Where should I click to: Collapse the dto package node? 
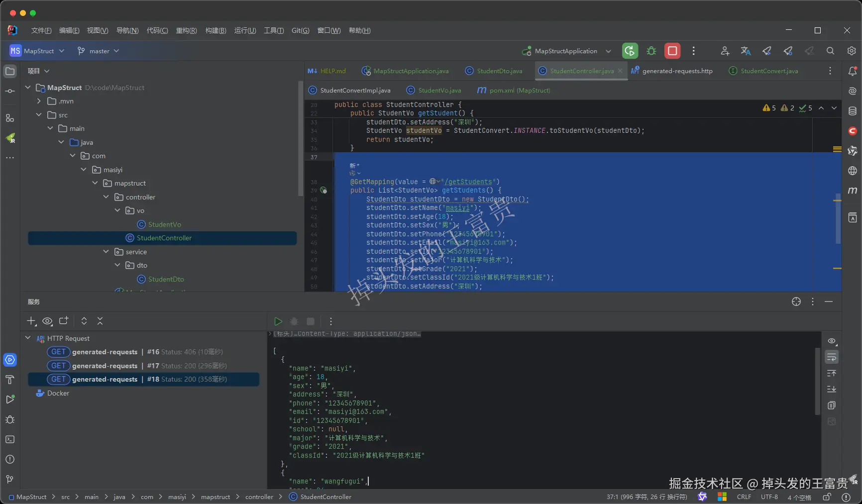pos(117,265)
